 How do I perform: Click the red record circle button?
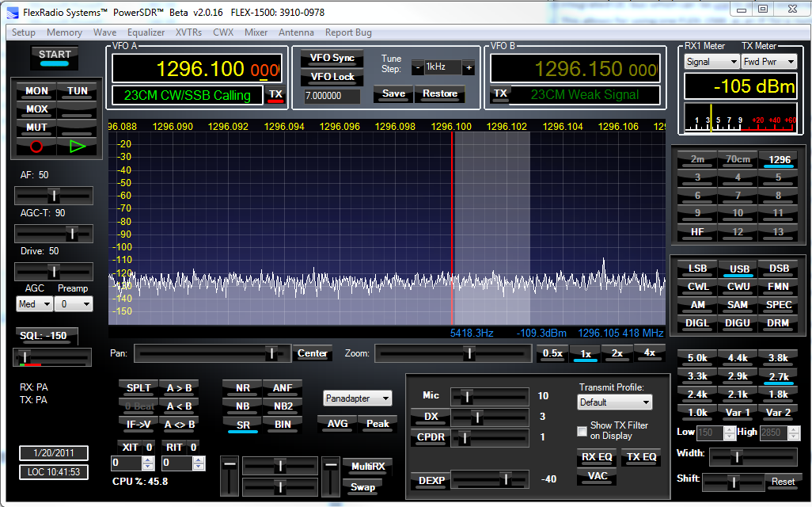click(x=36, y=147)
